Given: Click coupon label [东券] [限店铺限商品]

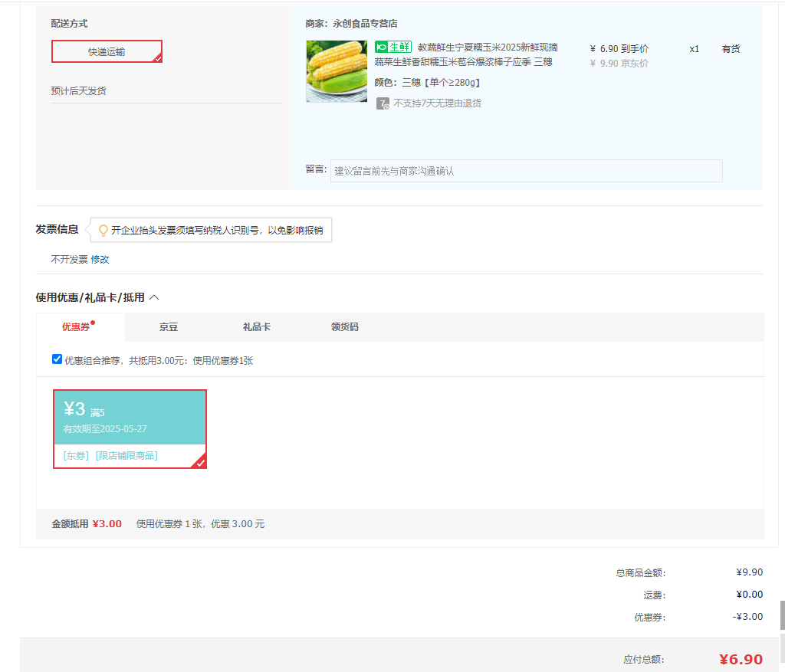Looking at the screenshot, I should pyautogui.click(x=110, y=455).
